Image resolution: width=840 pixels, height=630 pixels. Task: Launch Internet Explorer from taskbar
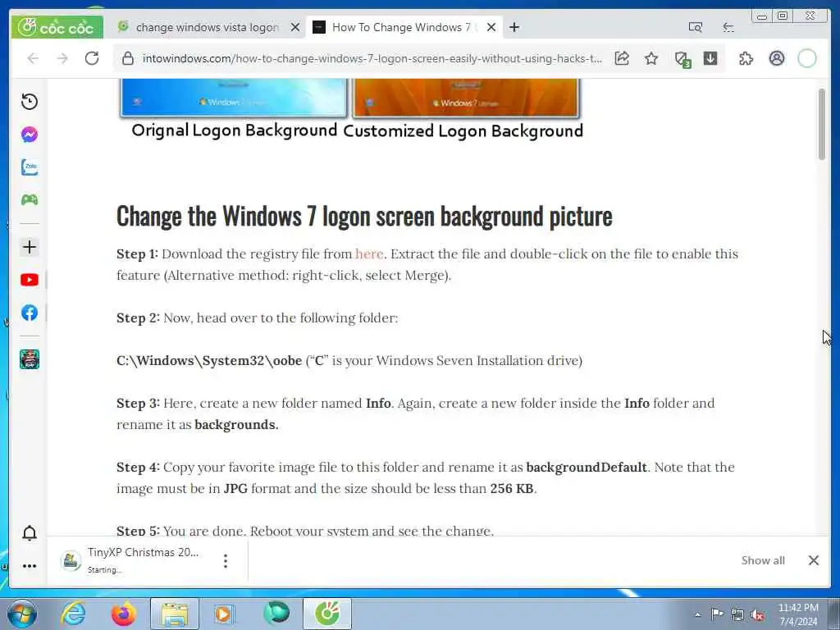(x=73, y=614)
